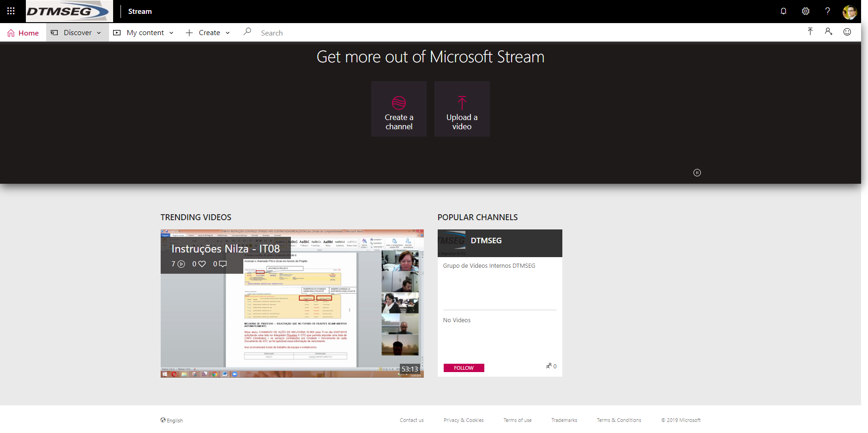Click the comments icon on video
The image size is (868, 433).
(x=223, y=264)
